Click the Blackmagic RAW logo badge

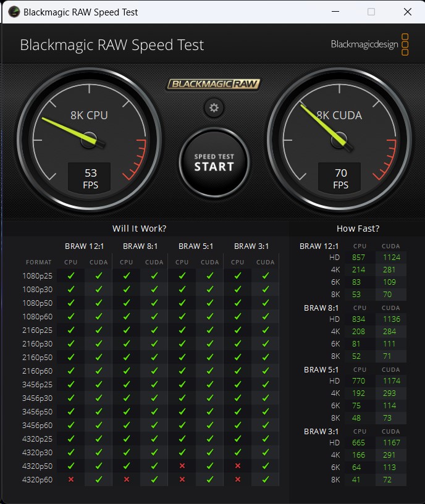(213, 84)
